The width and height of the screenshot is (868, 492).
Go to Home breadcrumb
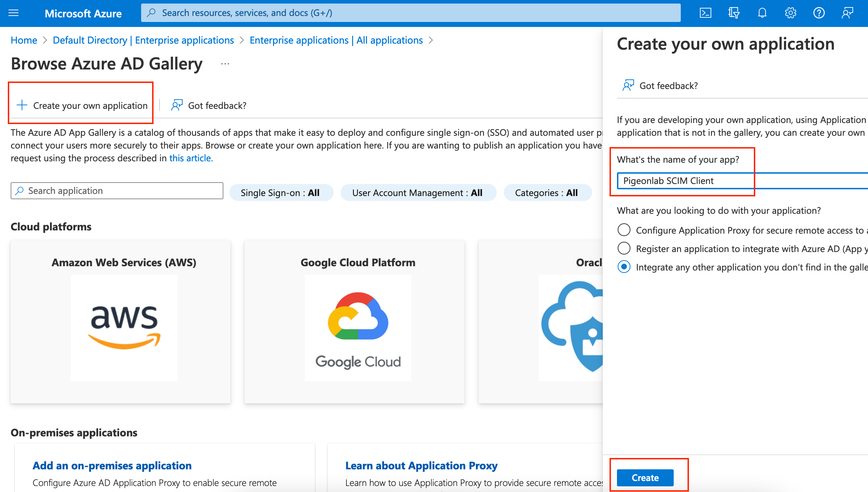click(x=24, y=40)
